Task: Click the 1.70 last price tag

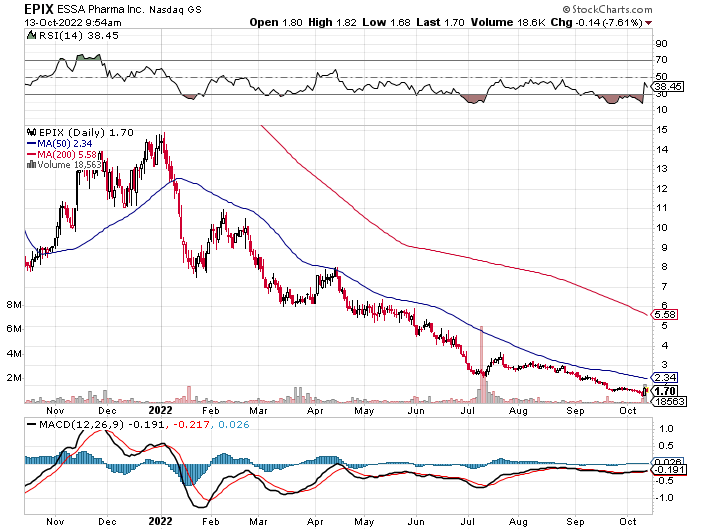Action: click(x=665, y=391)
